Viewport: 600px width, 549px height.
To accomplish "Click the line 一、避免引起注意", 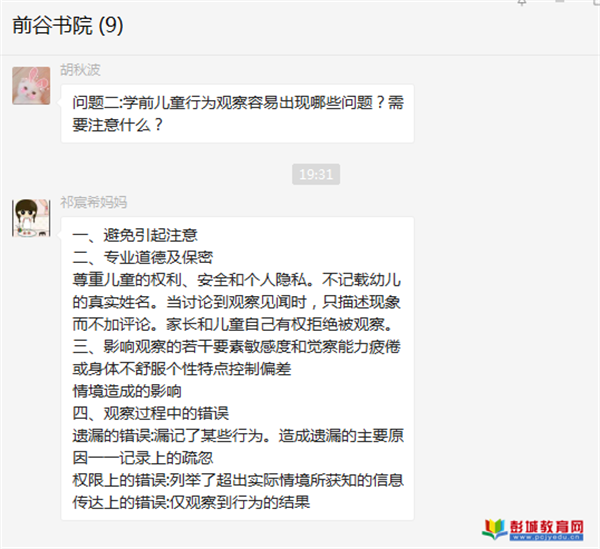I will pos(135,235).
